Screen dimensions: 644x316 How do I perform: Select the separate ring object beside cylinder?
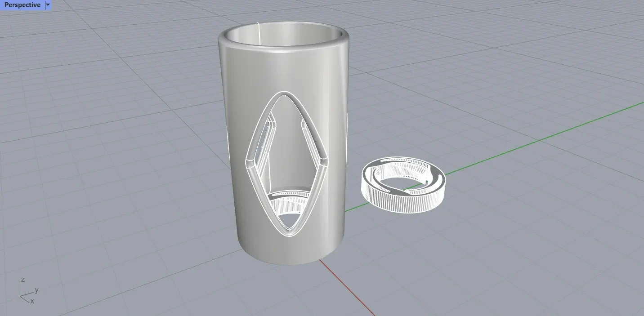tap(403, 184)
